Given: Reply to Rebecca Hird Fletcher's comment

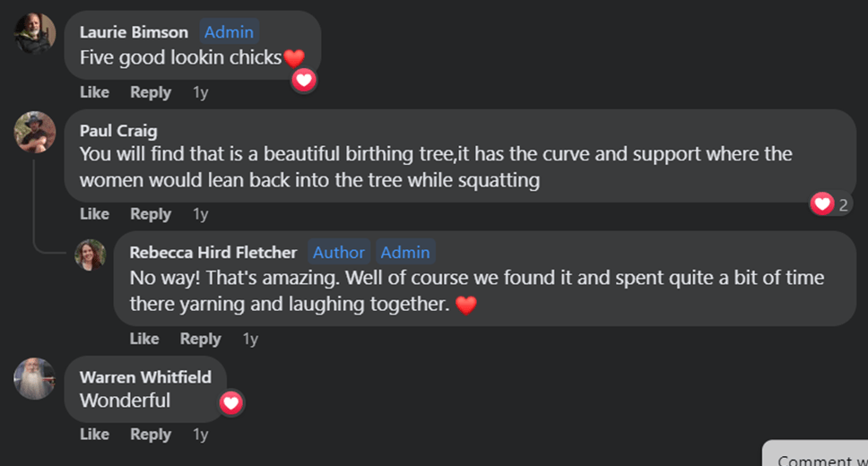Looking at the screenshot, I should 200,339.
